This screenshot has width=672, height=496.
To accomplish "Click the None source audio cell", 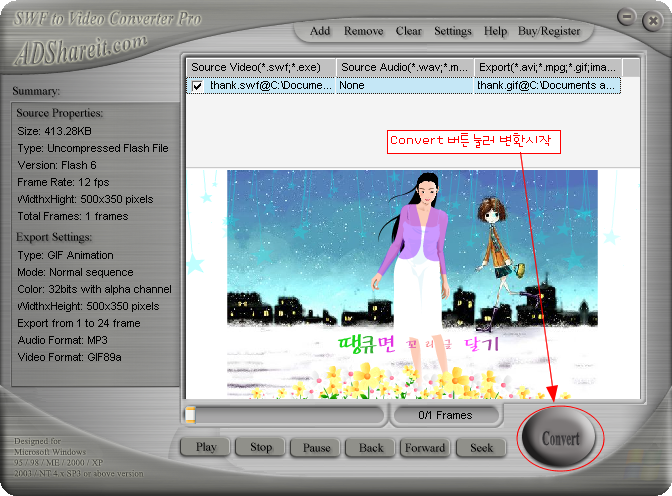I will [x=405, y=85].
